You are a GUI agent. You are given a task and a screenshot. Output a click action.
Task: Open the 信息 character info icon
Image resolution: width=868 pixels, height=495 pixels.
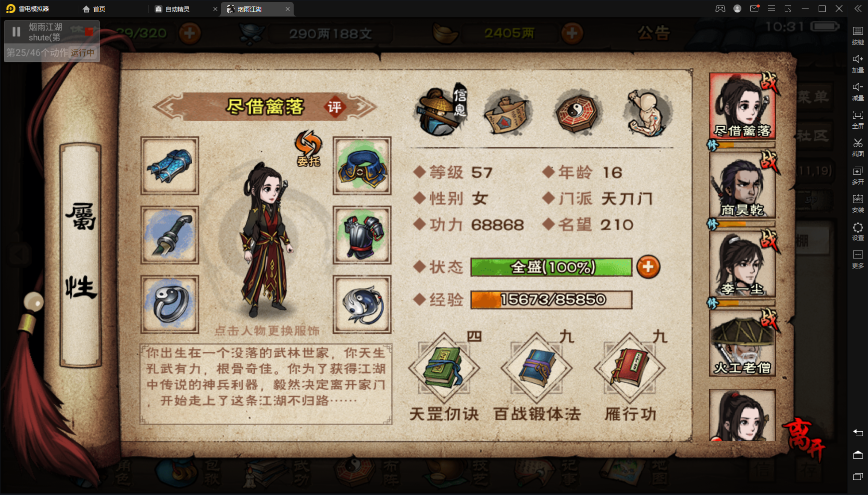[x=442, y=112]
